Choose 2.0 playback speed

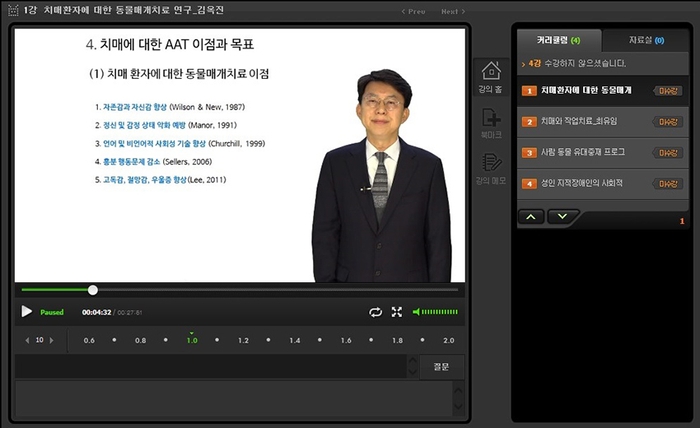(448, 340)
